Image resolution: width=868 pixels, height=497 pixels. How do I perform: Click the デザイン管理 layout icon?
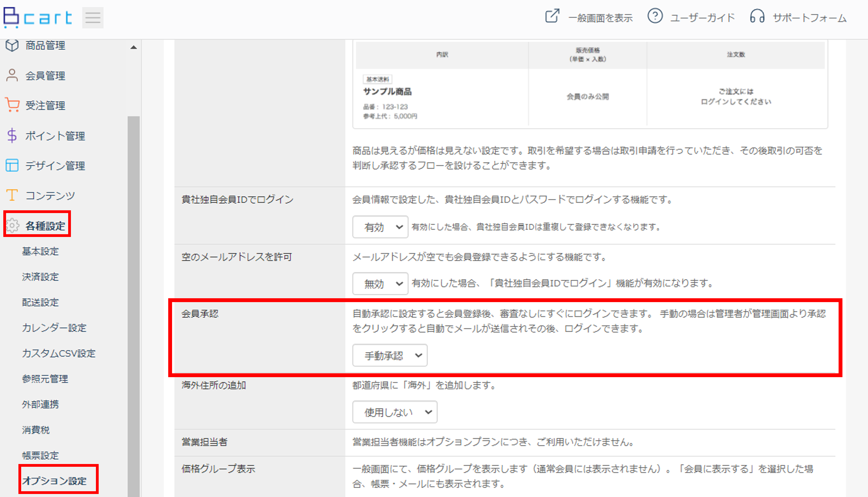click(x=12, y=165)
